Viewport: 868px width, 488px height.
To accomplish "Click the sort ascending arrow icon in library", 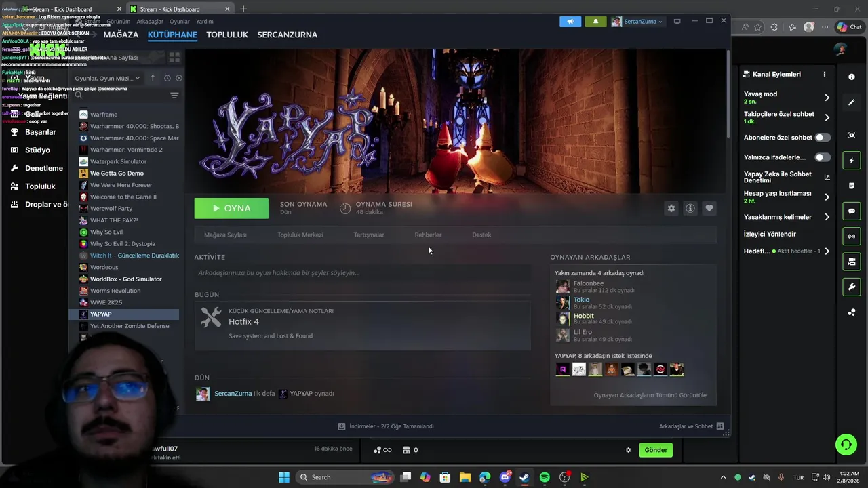I will (153, 78).
